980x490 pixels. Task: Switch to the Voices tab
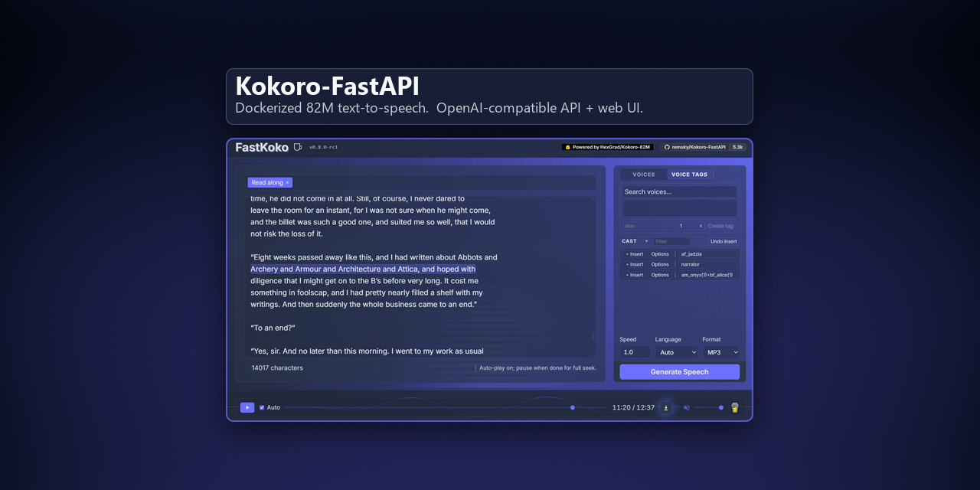pos(644,175)
